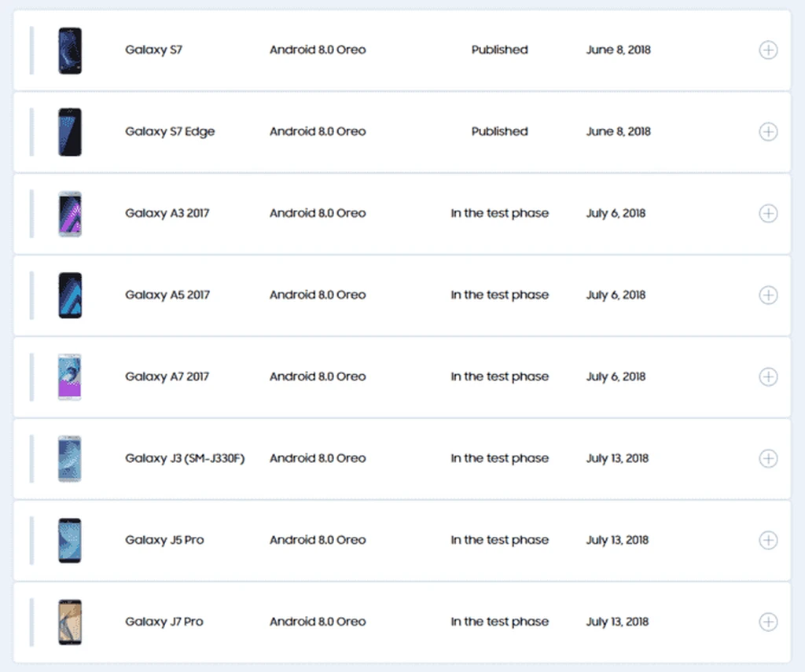Click 'July 6, 2018' date for Galaxy A3 2017
The width and height of the screenshot is (805, 672).
tap(616, 213)
